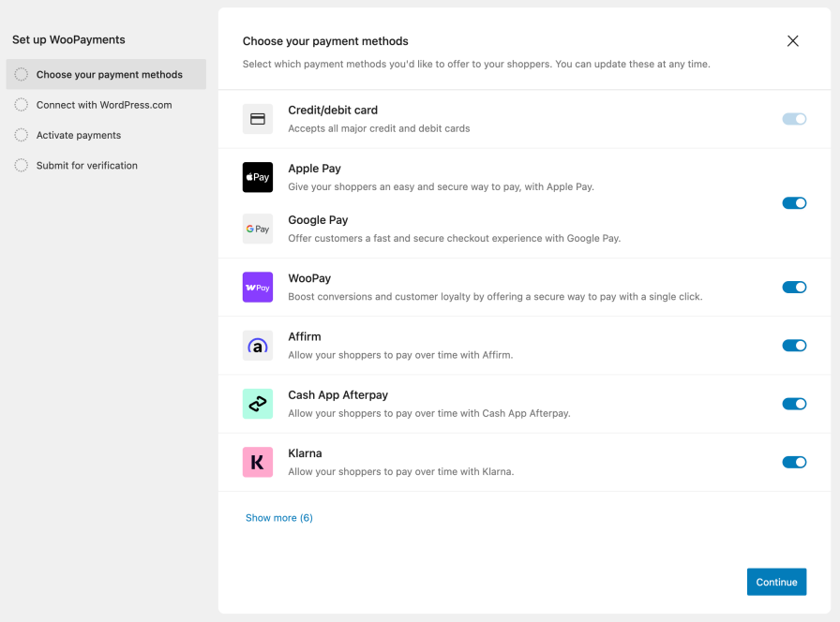Disable Apple Pay and Google Pay toggle
Image resolution: width=840 pixels, height=622 pixels.
pyautogui.click(x=794, y=203)
